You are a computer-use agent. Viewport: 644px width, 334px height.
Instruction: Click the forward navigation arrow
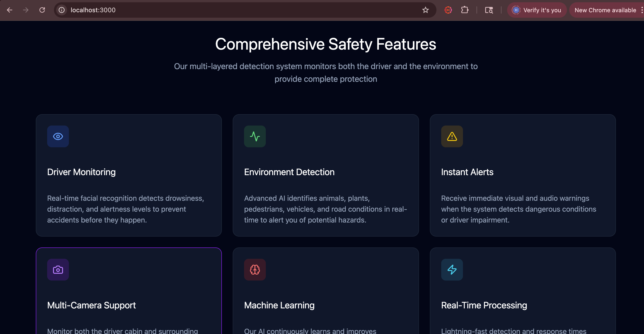(x=26, y=10)
